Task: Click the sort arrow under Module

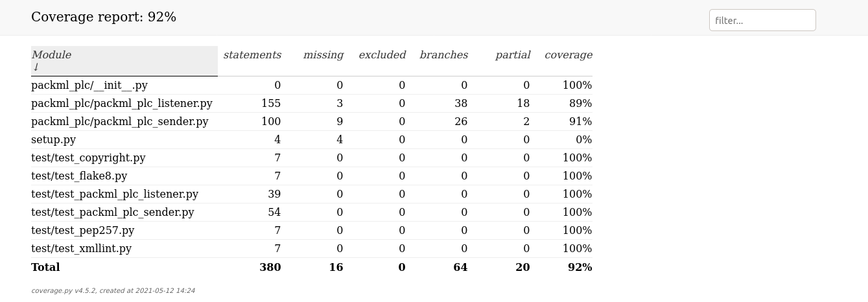Action: [x=36, y=67]
